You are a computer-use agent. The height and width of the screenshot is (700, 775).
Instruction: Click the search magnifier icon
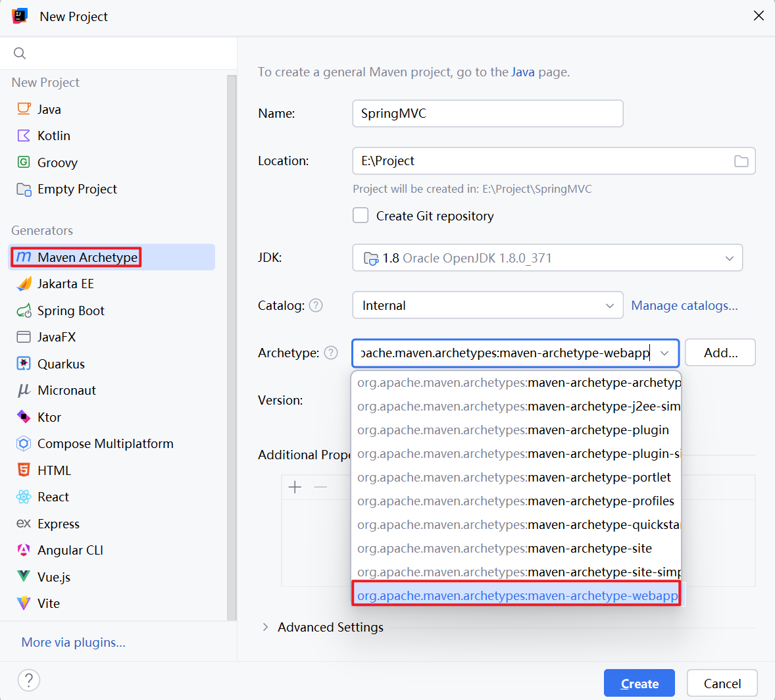(x=20, y=53)
